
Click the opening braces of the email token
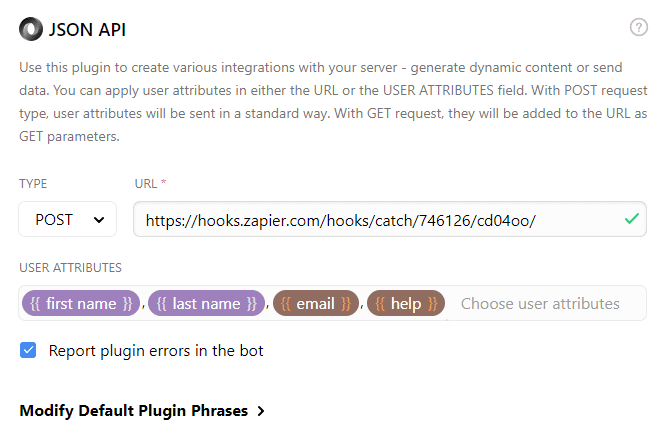click(x=285, y=304)
